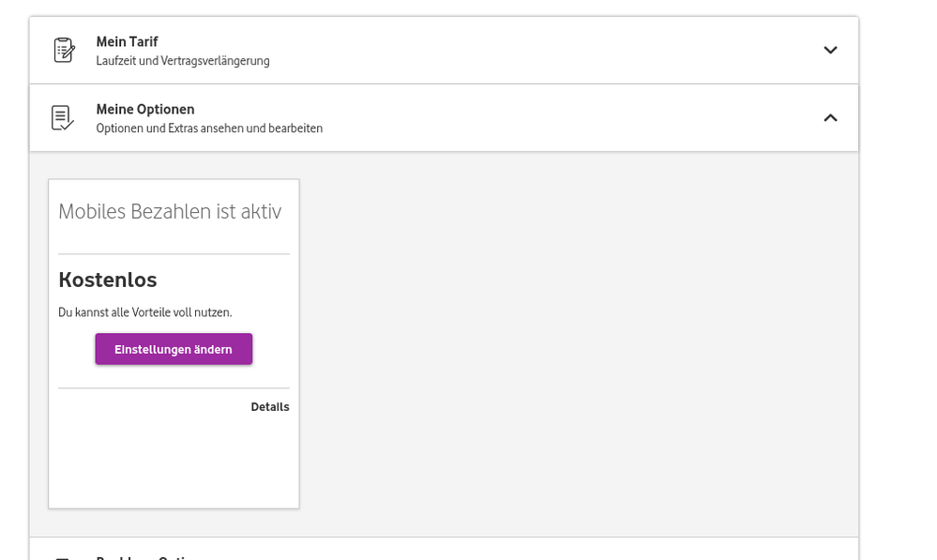The width and height of the screenshot is (937, 560).
Task: Click the text about using all Vorteile
Action: click(144, 312)
